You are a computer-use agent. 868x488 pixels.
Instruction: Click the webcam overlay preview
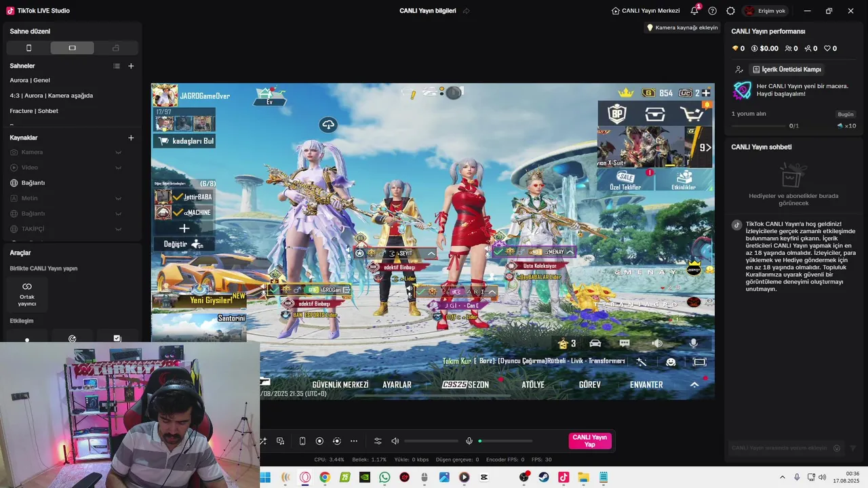[x=130, y=415]
